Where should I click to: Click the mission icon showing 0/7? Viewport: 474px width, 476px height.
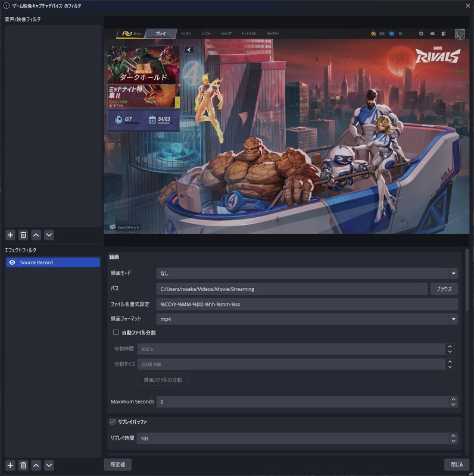coord(118,120)
